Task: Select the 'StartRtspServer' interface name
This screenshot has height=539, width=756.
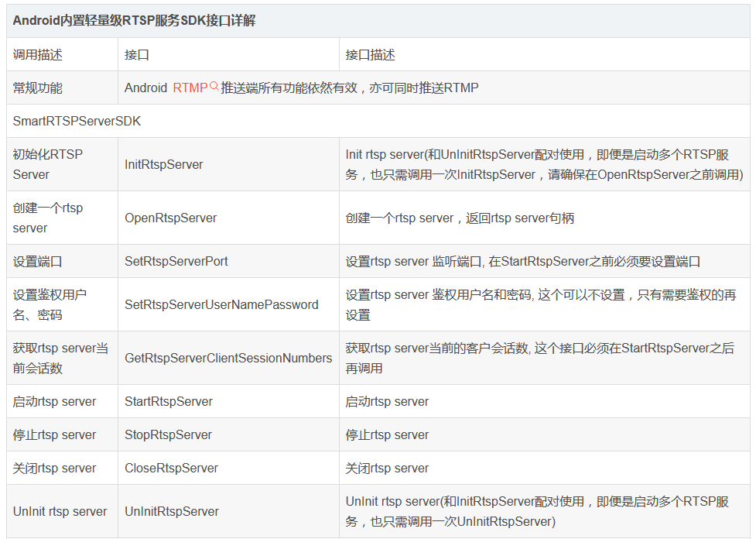Action: [168, 401]
